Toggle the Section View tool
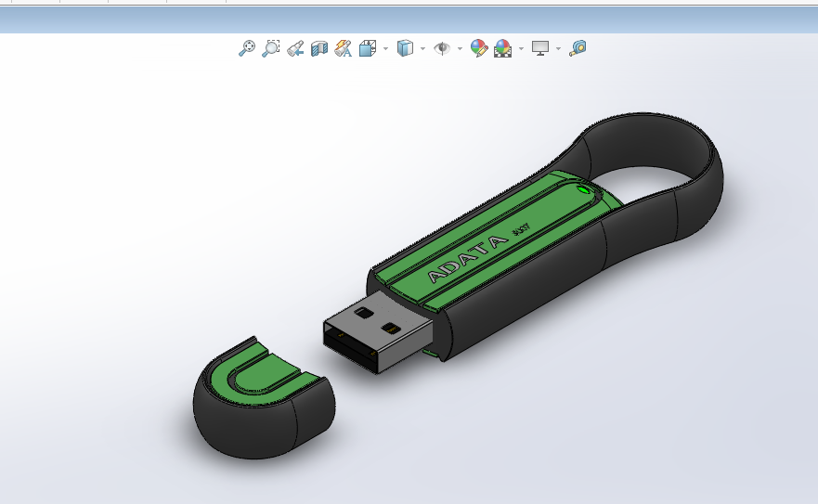Image resolution: width=818 pixels, height=504 pixels. click(x=319, y=48)
